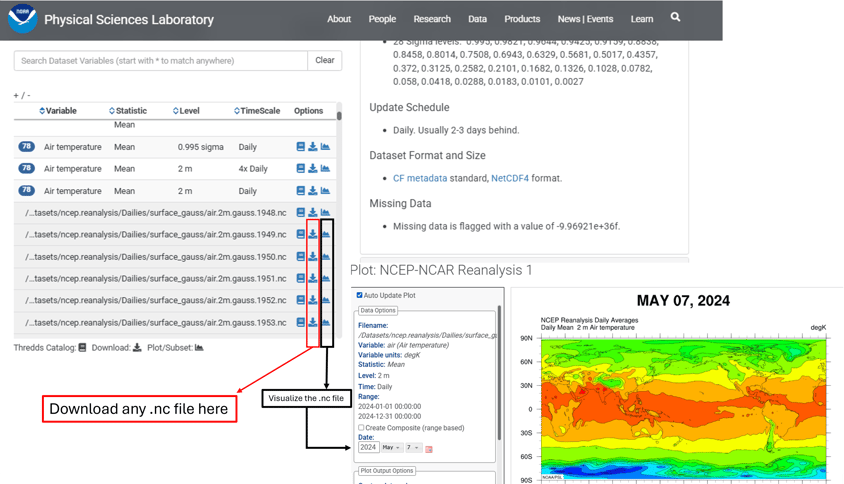
Task: Click the variable table vertical scrollbar
Action: point(339,115)
